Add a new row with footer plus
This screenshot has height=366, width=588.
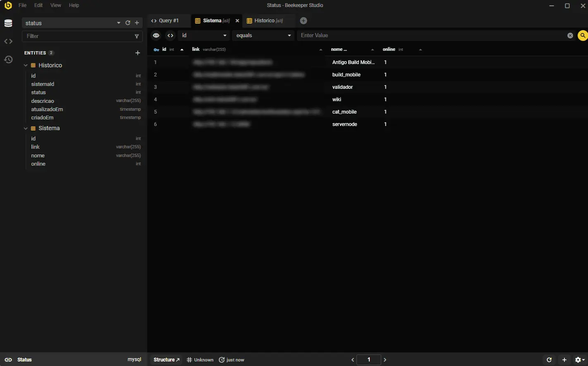point(564,360)
